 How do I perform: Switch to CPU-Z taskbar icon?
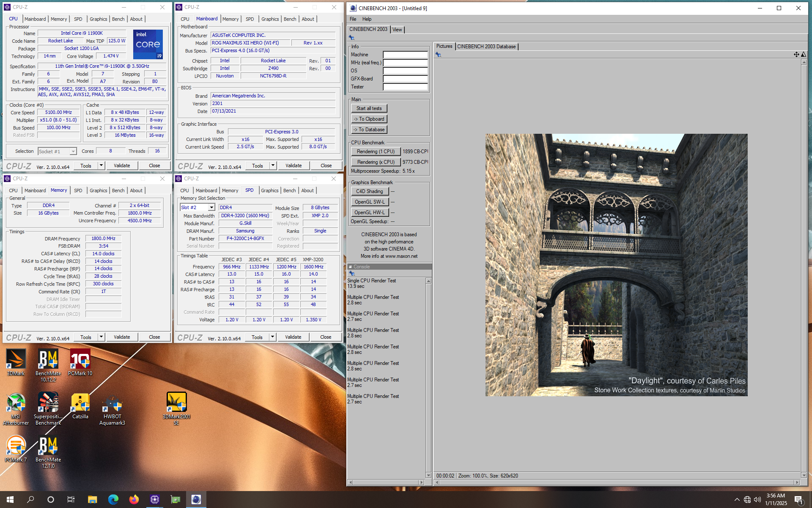pyautogui.click(x=154, y=500)
